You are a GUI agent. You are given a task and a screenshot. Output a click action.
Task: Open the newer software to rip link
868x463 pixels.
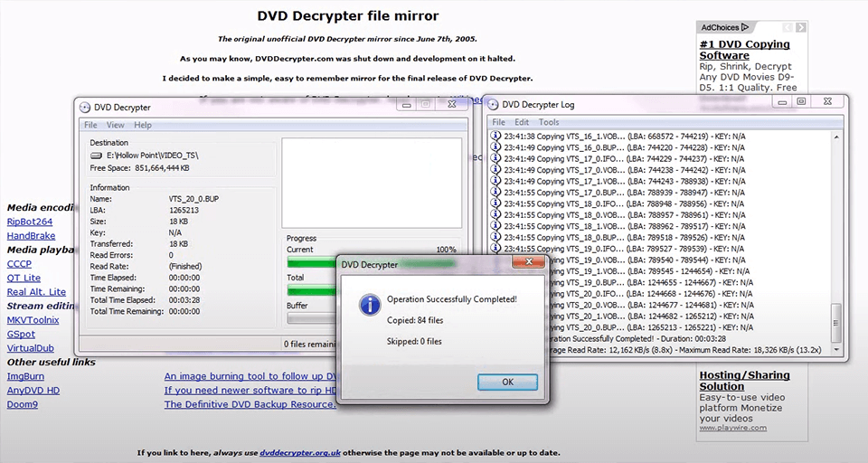[250, 391]
